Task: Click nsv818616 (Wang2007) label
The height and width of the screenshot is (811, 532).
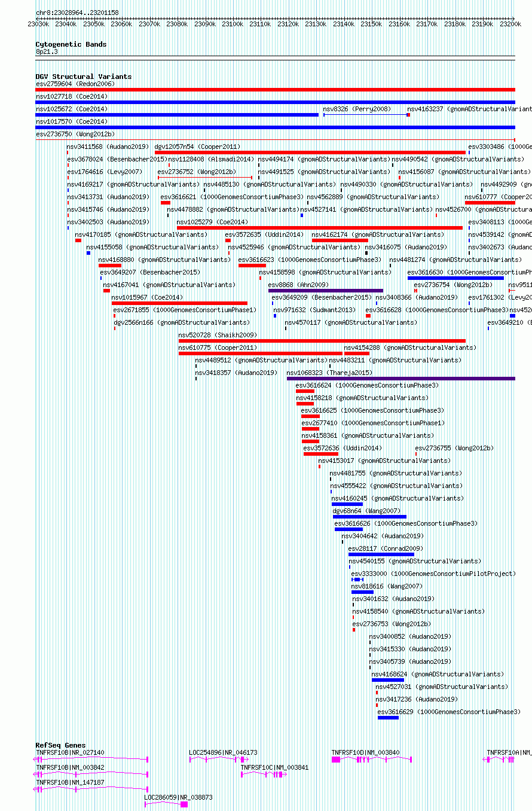Action: [x=387, y=586]
